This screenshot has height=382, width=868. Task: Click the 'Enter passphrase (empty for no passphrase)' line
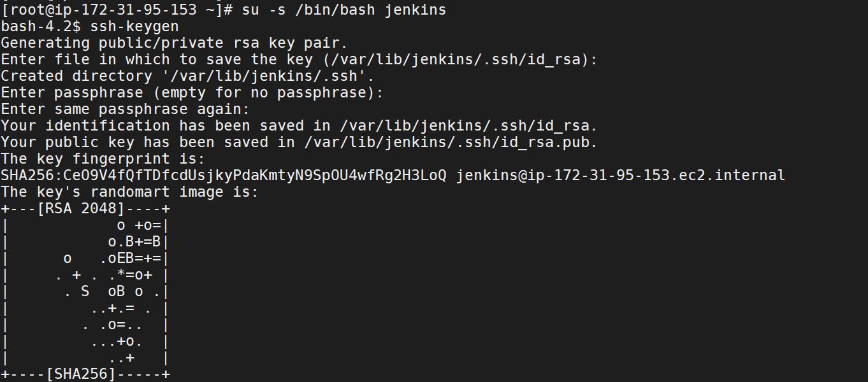[x=192, y=93]
